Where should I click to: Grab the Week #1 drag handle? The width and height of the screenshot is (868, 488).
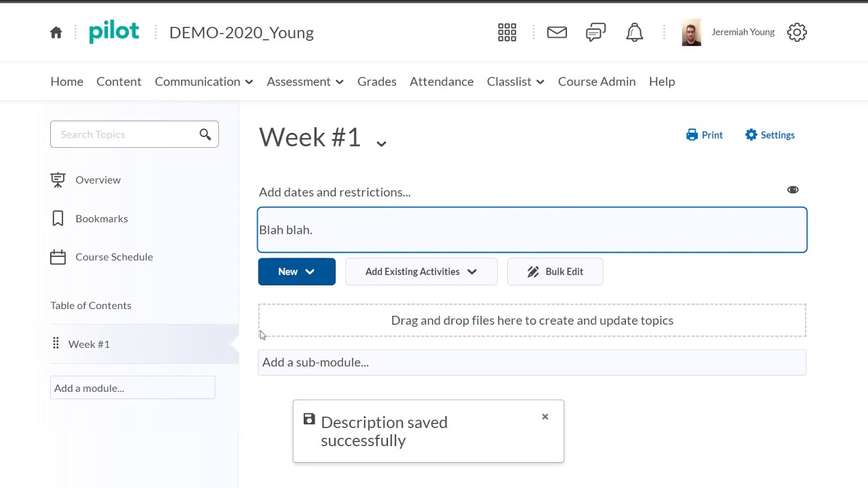(56, 344)
